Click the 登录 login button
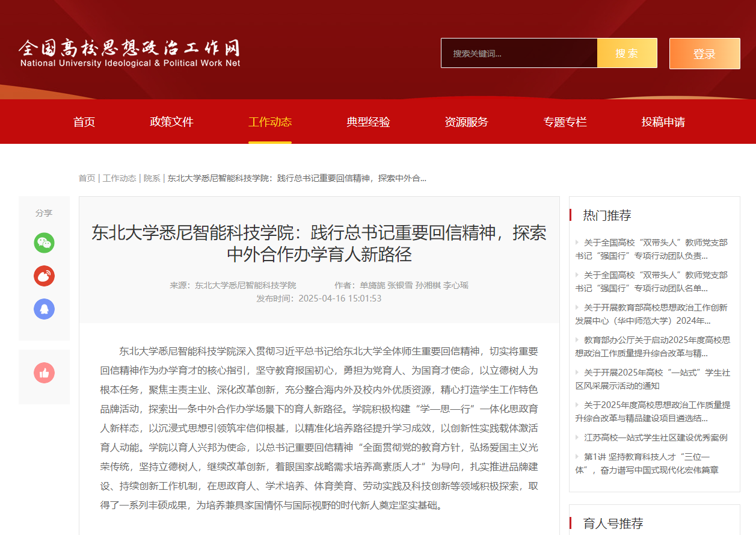Image resolution: width=756 pixels, height=535 pixels. [x=704, y=54]
